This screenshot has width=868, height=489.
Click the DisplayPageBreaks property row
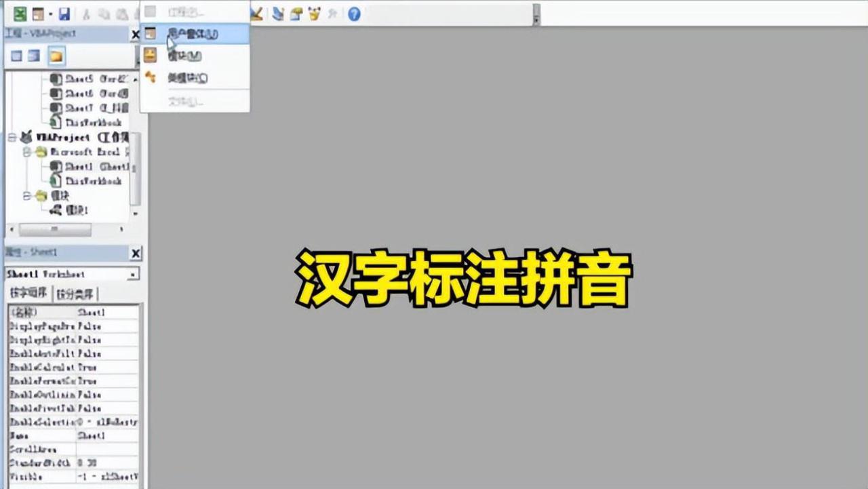73,326
